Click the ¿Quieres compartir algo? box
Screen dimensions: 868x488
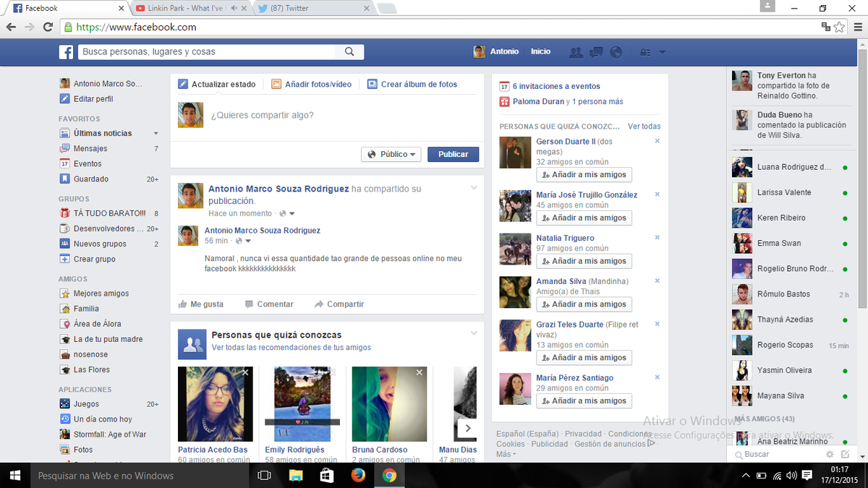click(327, 116)
